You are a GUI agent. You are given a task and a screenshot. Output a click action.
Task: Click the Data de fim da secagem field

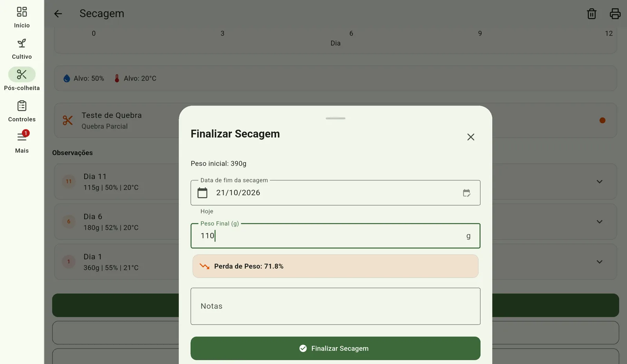(x=335, y=193)
